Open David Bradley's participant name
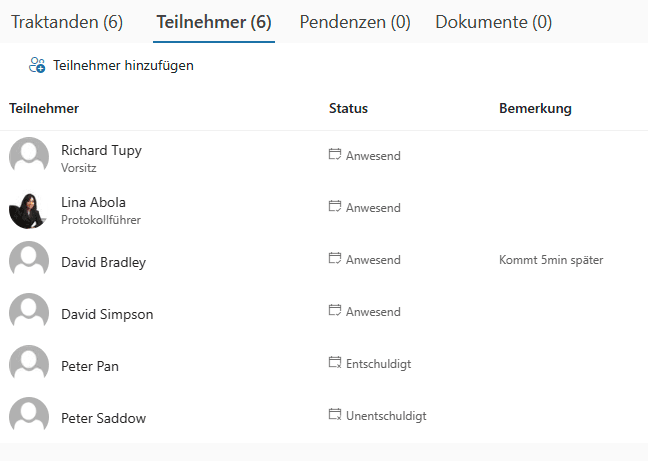The width and height of the screenshot is (648, 461). 103,262
